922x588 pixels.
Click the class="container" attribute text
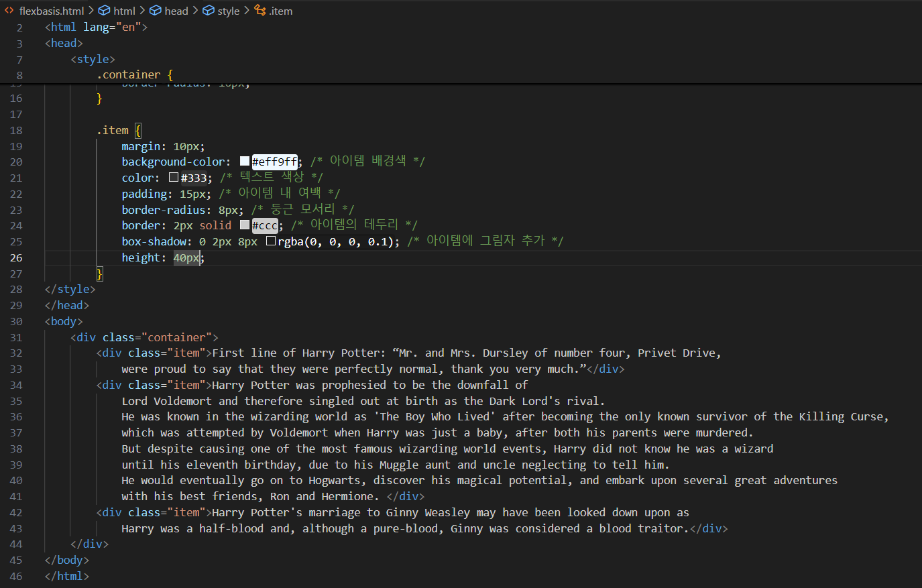[158, 337]
